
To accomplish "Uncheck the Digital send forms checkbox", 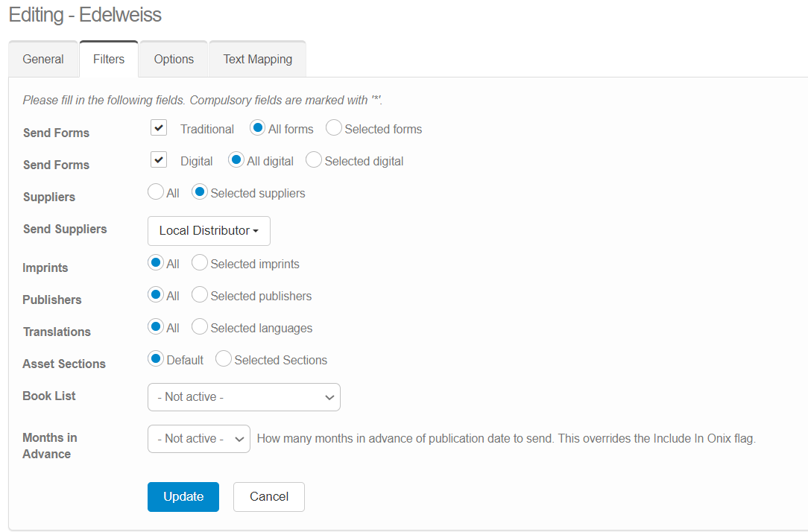I will click(x=158, y=159).
